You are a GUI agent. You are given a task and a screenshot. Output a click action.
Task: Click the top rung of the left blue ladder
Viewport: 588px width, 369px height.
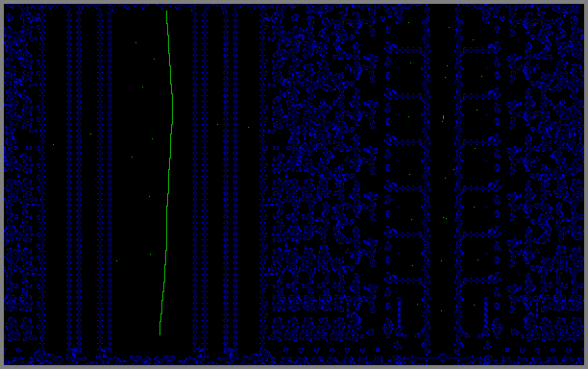pyautogui.click(x=406, y=49)
